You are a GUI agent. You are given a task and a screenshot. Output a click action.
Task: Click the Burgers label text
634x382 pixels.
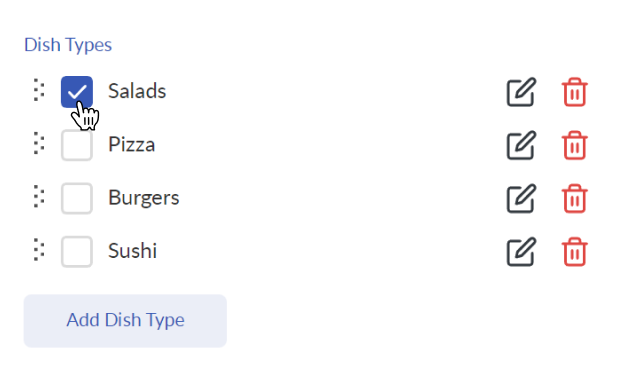click(x=144, y=198)
